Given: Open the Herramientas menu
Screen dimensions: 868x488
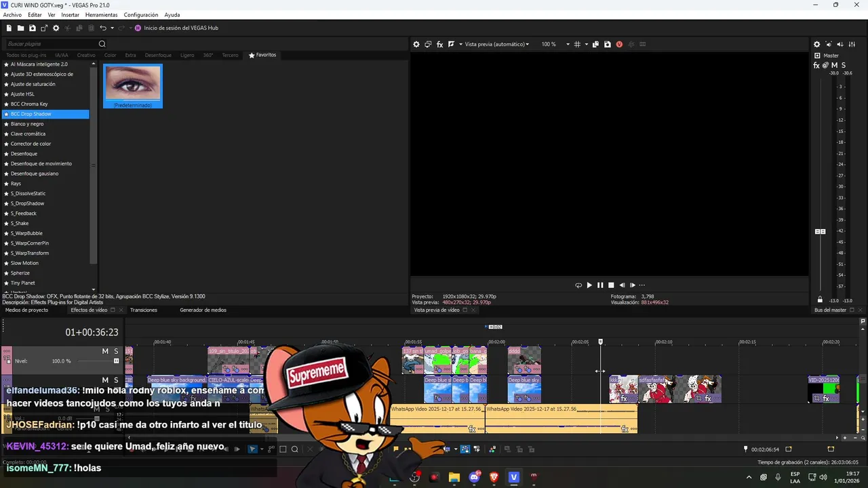Looking at the screenshot, I should 101,15.
